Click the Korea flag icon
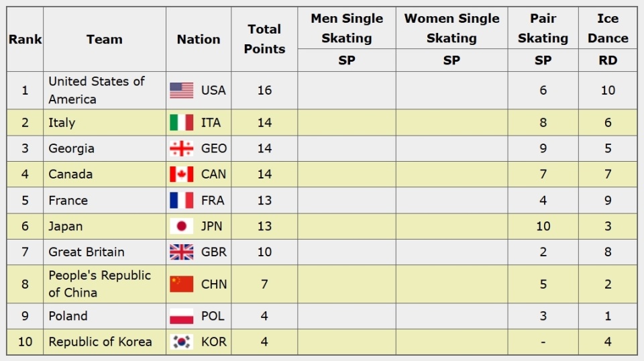This screenshot has height=361, width=644. [181, 342]
